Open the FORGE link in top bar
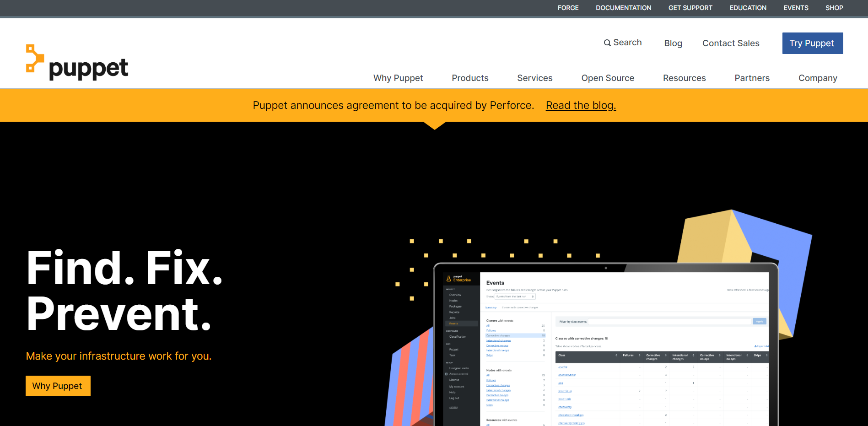Viewport: 868px width, 426px height. tap(568, 8)
